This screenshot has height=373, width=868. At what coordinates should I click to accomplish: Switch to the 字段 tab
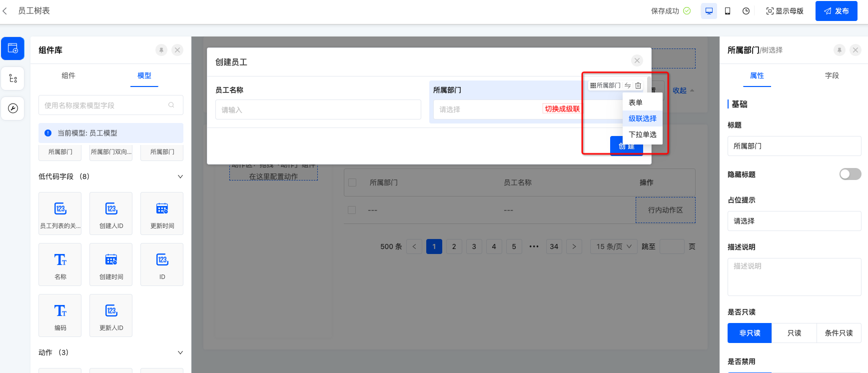click(x=832, y=75)
